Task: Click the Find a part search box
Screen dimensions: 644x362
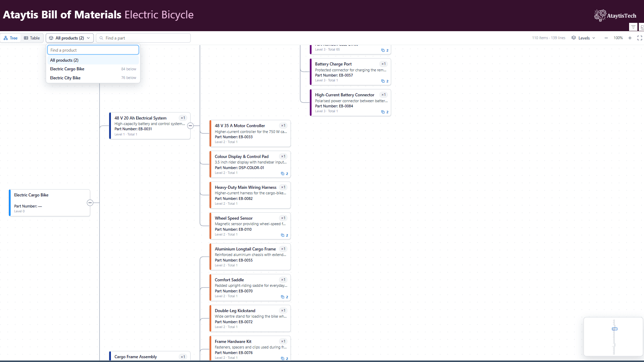Action: coord(143,38)
